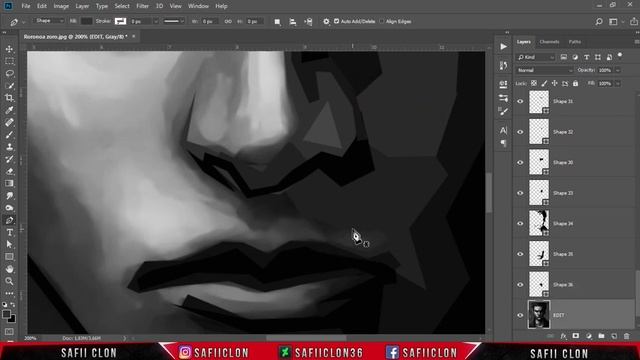Open the Image menu
640x360 pixels.
coord(61,6)
